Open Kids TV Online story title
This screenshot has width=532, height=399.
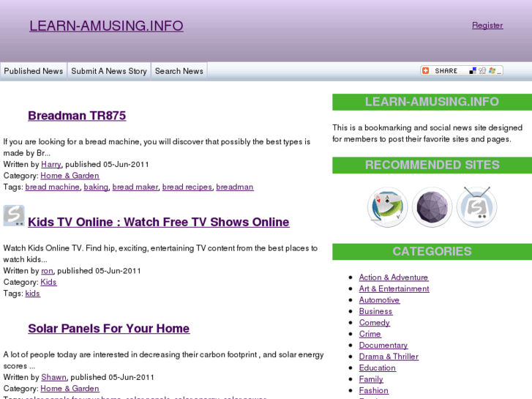[159, 222]
